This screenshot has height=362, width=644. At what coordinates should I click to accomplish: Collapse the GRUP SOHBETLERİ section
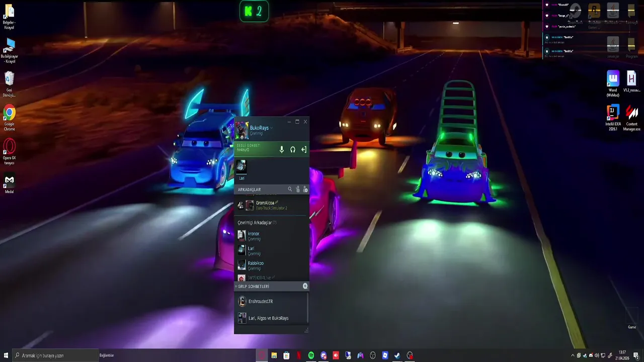(x=236, y=286)
